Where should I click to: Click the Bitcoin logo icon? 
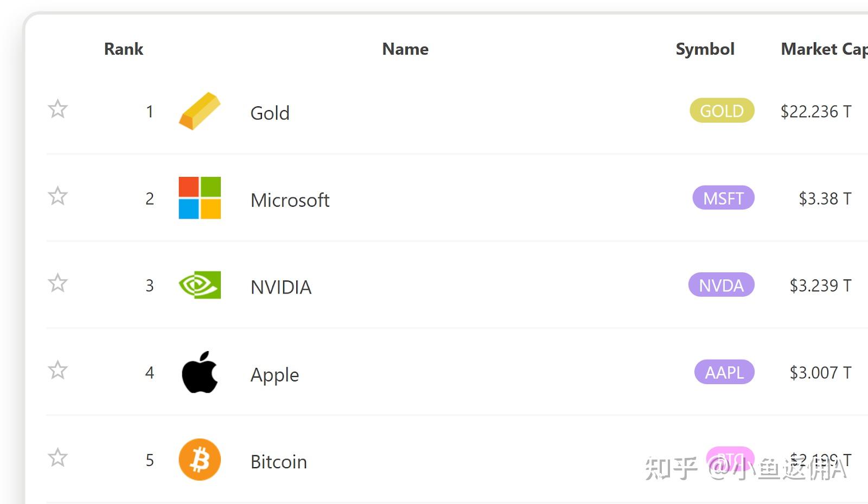pos(200,460)
